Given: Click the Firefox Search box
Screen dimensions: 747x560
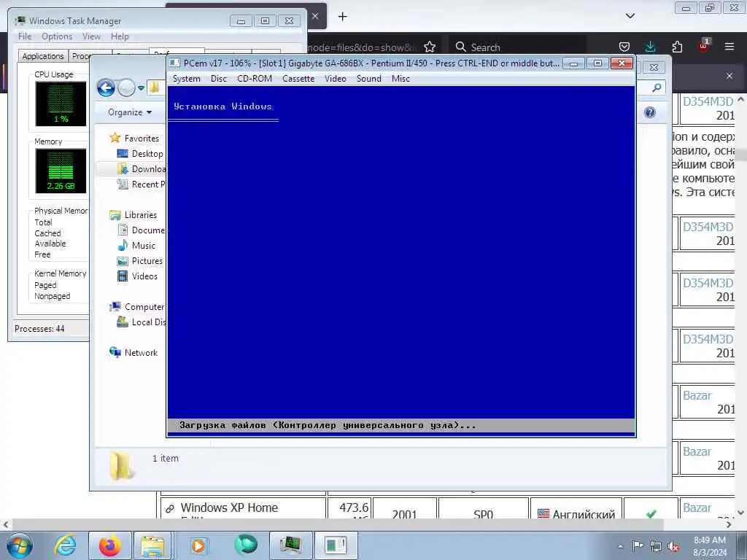Looking at the screenshot, I should [517, 47].
